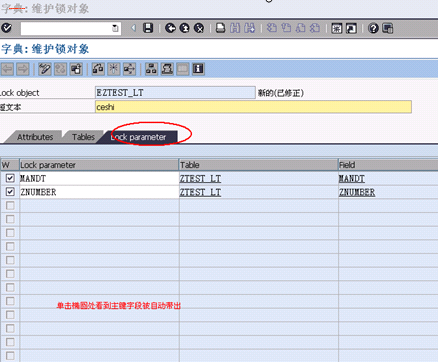Uncheck the ZNUMBER lock parameter checkbox
438x362 pixels.
tap(10, 192)
